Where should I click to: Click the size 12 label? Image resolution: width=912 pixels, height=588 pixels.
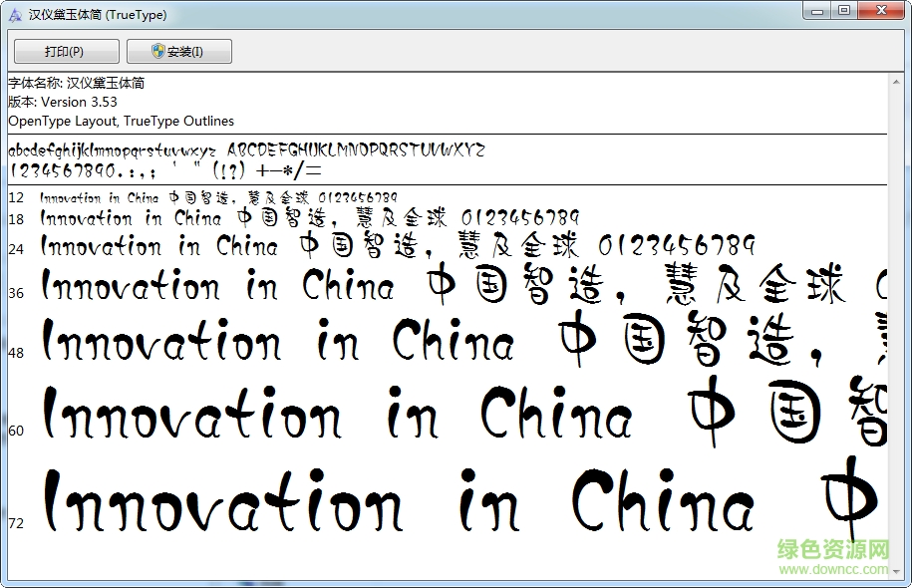click(16, 197)
